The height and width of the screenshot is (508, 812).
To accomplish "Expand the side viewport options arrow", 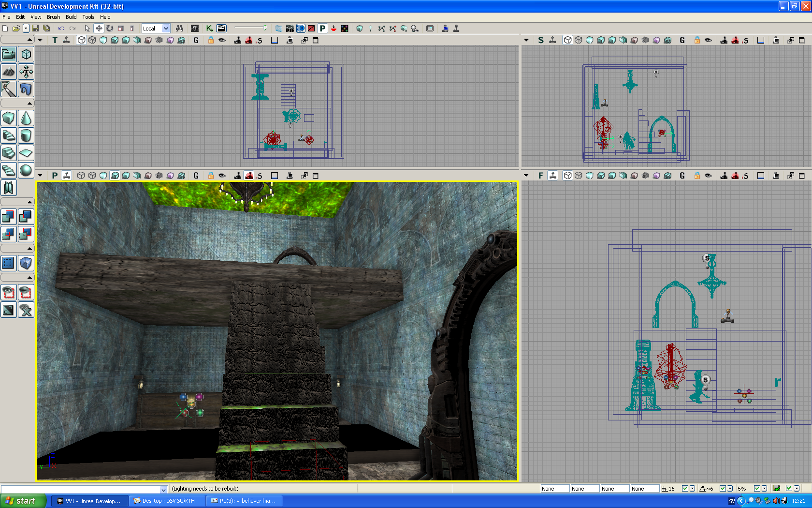I will click(x=526, y=40).
